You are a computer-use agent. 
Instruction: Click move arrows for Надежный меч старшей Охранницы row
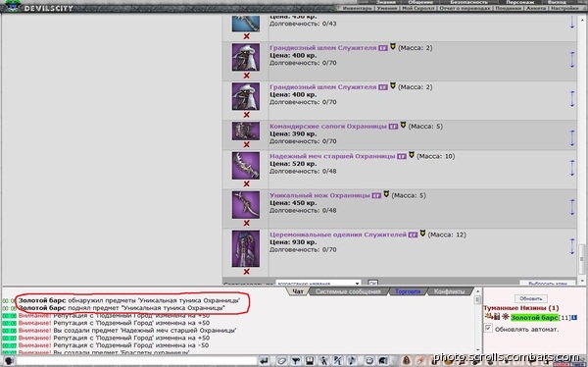(x=572, y=168)
